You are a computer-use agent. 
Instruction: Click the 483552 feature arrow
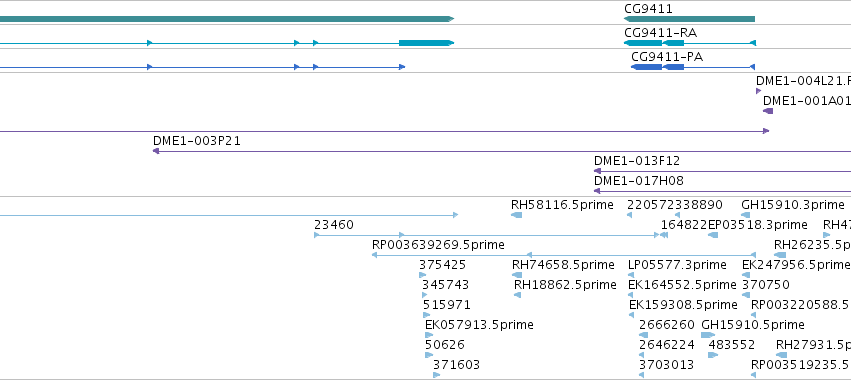click(713, 355)
